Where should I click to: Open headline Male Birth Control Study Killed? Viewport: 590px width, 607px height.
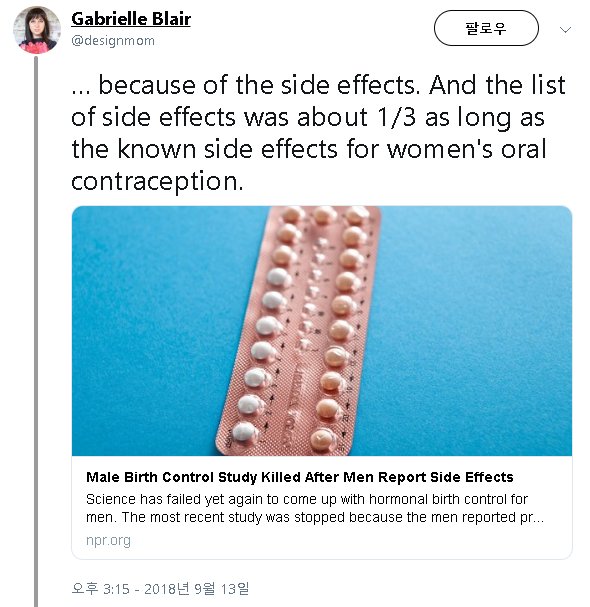click(x=300, y=477)
